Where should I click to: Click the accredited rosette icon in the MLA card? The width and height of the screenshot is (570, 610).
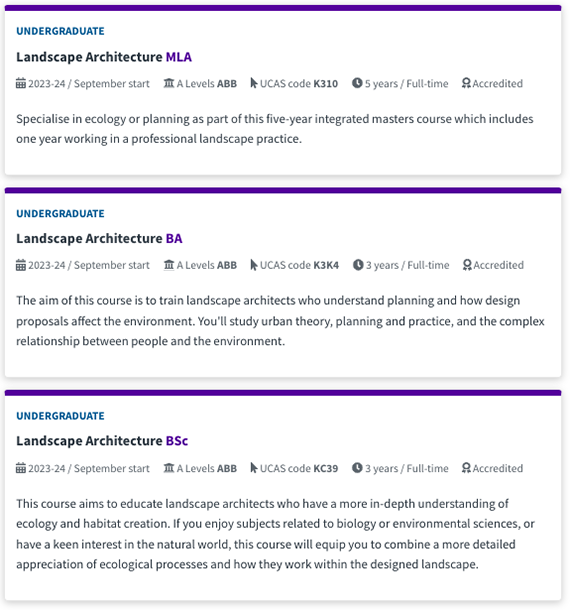click(466, 83)
